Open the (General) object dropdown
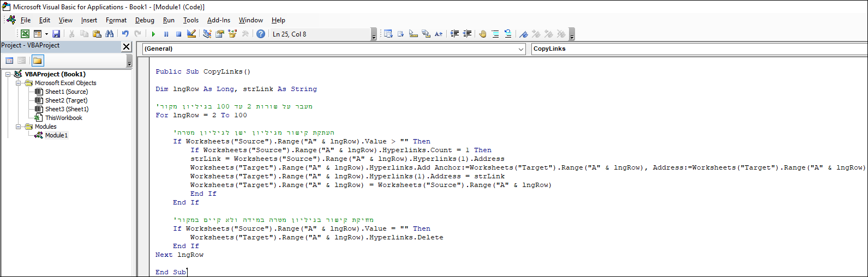The width and height of the screenshot is (868, 277). [x=520, y=49]
